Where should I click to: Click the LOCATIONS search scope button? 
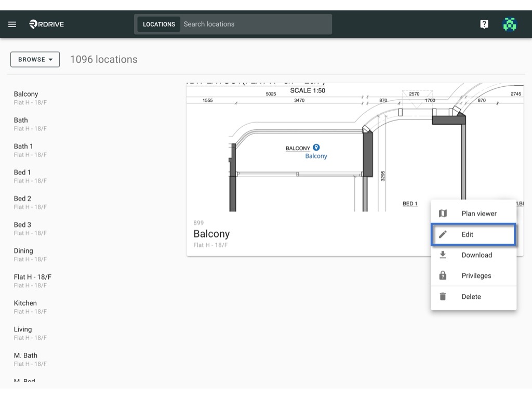159,24
